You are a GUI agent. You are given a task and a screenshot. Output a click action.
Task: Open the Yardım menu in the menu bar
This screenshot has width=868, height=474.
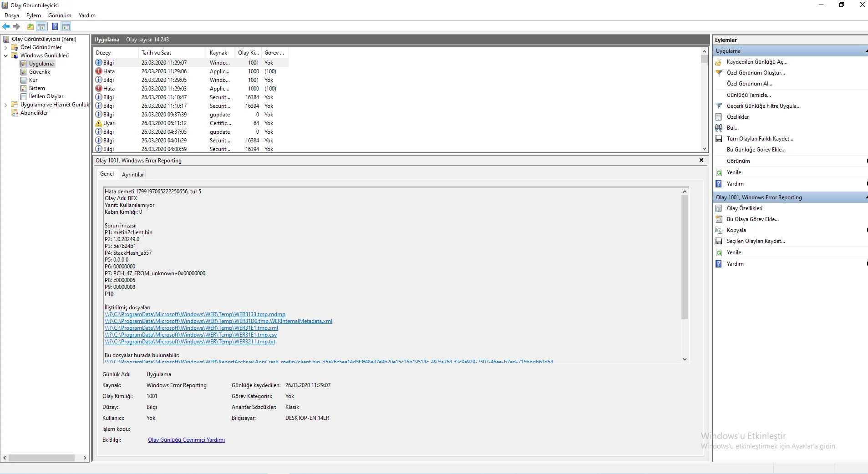point(87,15)
